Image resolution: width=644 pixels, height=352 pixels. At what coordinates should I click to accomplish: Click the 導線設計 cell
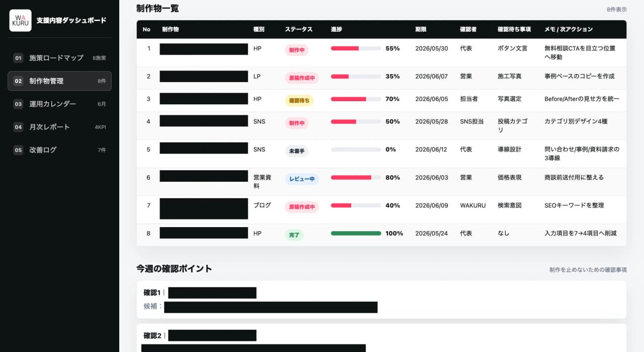point(510,150)
